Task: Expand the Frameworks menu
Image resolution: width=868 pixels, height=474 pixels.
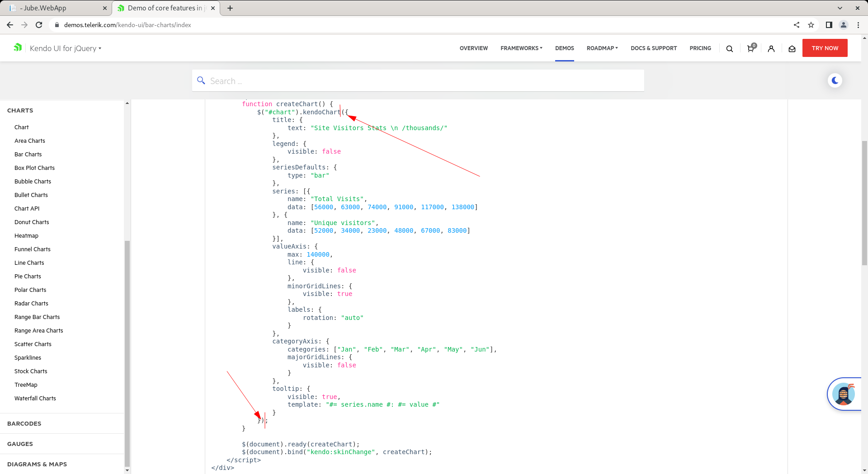Action: click(x=521, y=48)
